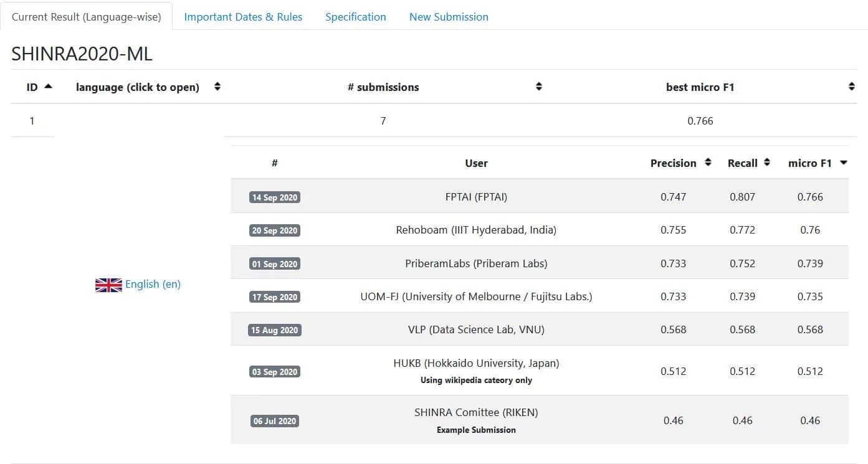This screenshot has height=464, width=868.
Task: Go to the New Submission tab
Action: [x=449, y=17]
